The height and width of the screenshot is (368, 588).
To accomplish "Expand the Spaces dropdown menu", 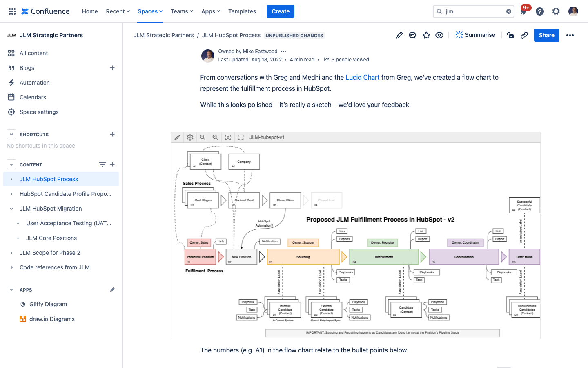I will (150, 11).
